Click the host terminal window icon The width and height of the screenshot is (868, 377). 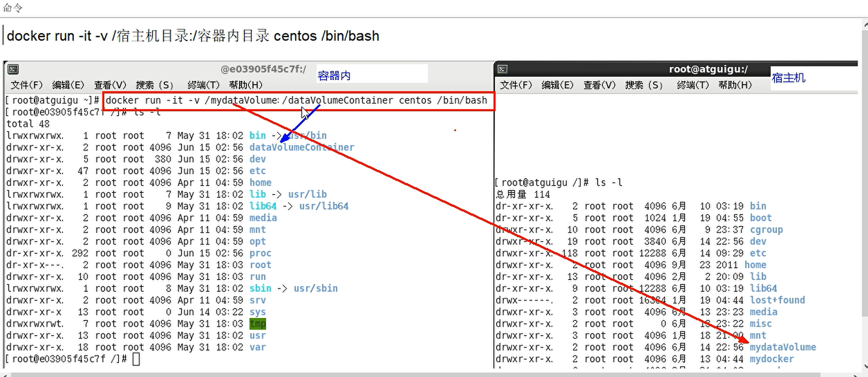pyautogui.click(x=502, y=69)
